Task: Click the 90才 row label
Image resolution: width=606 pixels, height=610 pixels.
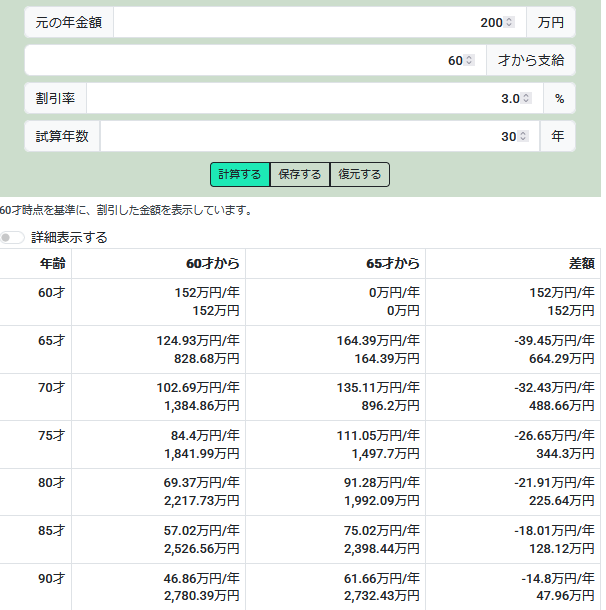Action: coord(51,578)
